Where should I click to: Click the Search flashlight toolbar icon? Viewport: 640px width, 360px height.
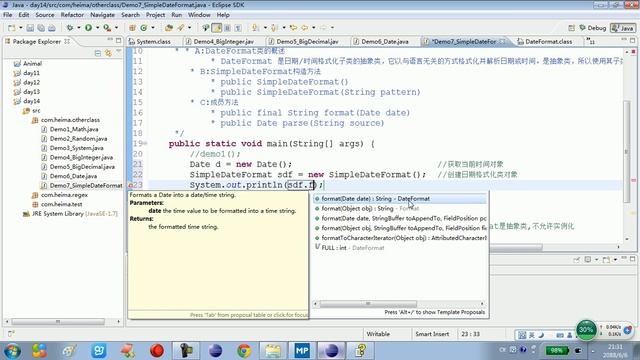pyautogui.click(x=181, y=28)
